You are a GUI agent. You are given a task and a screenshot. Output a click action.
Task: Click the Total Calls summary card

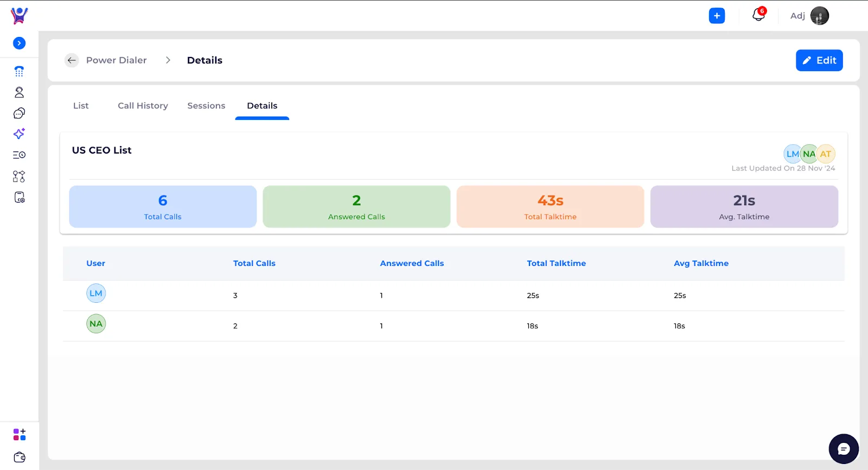coord(163,207)
